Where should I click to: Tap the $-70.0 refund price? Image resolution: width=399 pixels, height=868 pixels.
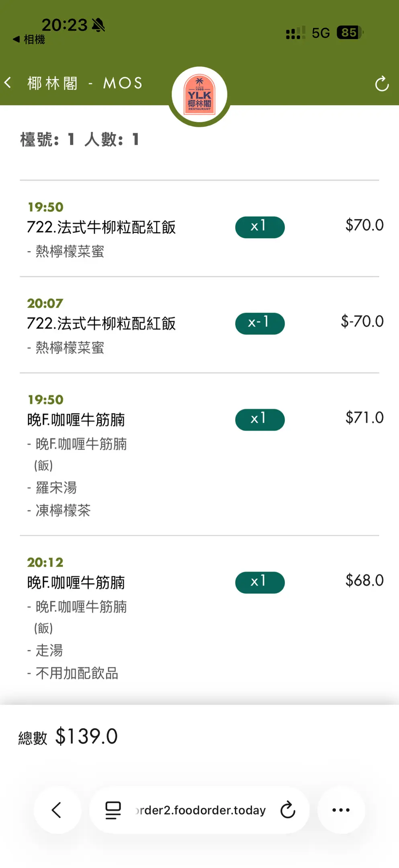pyautogui.click(x=362, y=321)
